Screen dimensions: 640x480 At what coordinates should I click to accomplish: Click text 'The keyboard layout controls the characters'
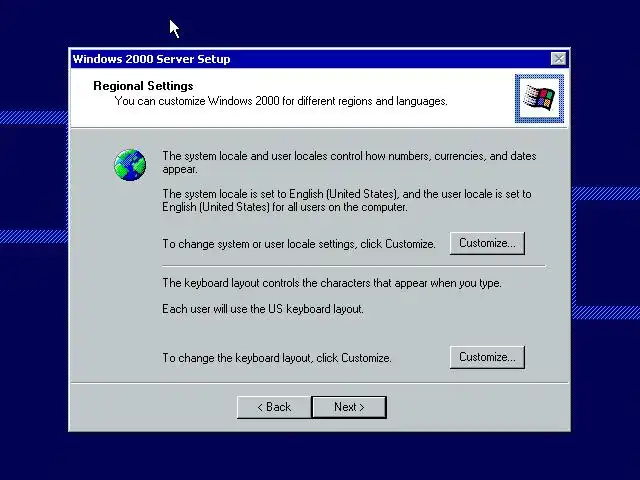[x=267, y=283]
